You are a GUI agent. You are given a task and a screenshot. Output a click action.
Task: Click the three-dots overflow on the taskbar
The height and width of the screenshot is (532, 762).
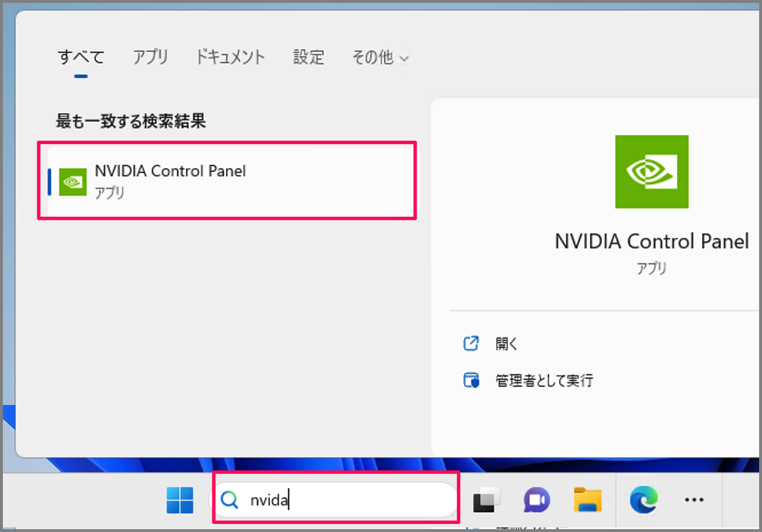click(x=694, y=500)
